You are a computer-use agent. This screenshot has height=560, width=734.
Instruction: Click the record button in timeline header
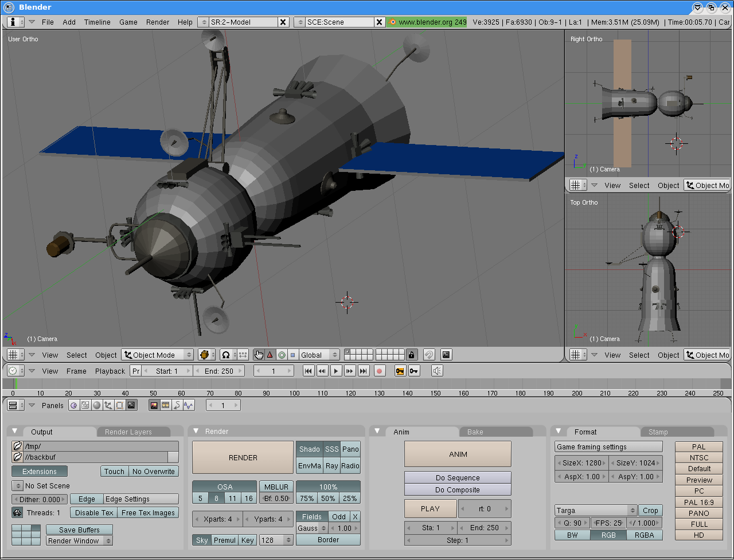(x=379, y=371)
